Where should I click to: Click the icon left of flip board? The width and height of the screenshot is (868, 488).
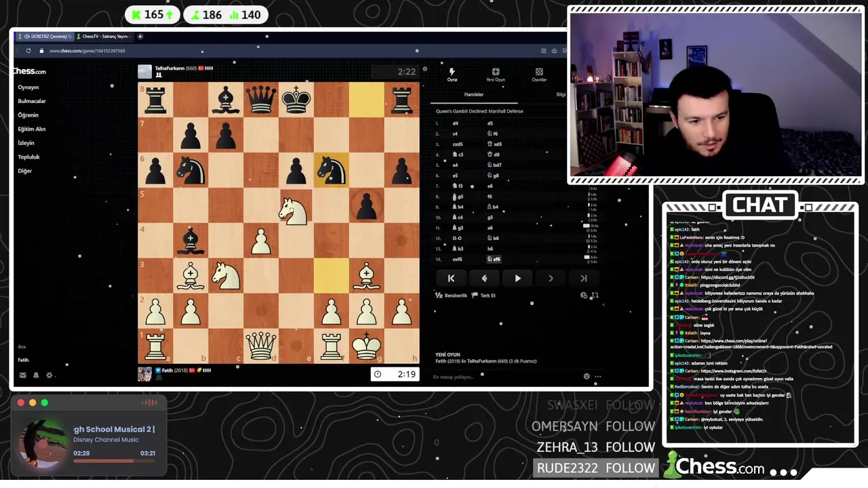click(x=584, y=296)
